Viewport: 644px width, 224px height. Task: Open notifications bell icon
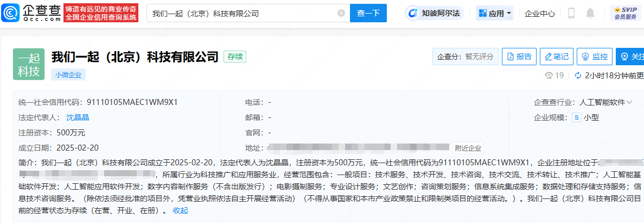click(590, 13)
